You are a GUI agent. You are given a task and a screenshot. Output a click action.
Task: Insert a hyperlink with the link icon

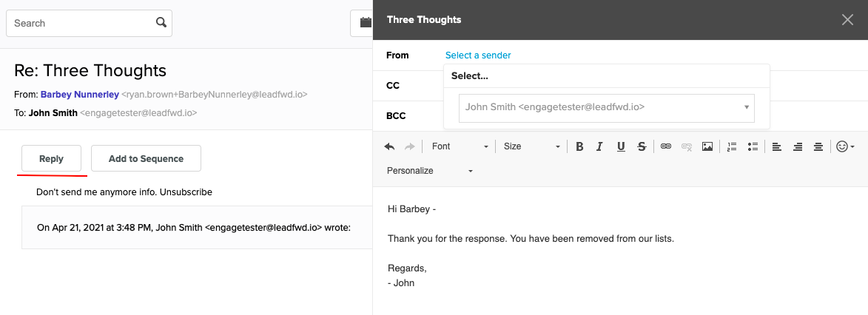coord(666,146)
